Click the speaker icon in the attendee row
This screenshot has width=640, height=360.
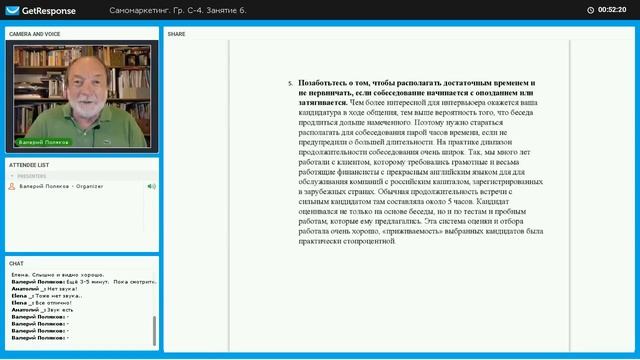click(x=151, y=186)
